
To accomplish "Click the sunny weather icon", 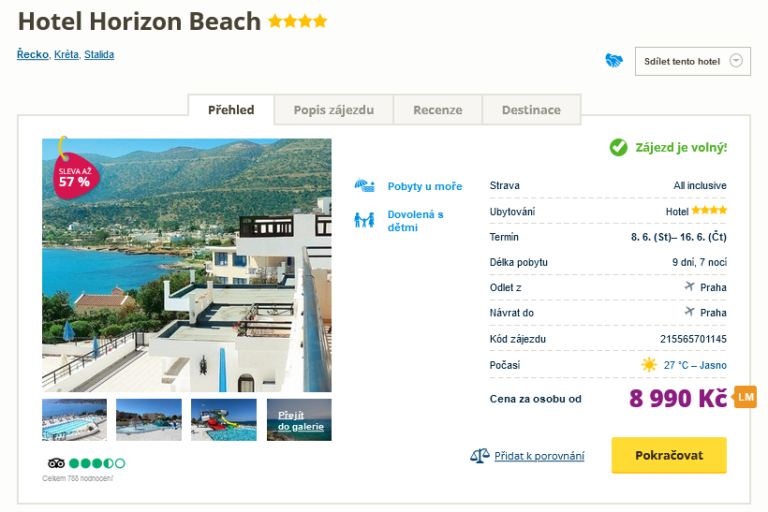I will (x=649, y=365).
